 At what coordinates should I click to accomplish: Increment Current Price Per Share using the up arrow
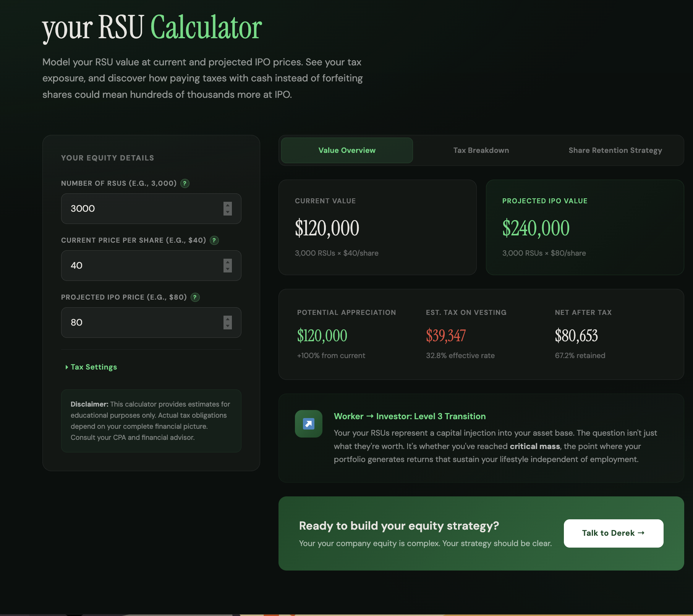pyautogui.click(x=228, y=262)
